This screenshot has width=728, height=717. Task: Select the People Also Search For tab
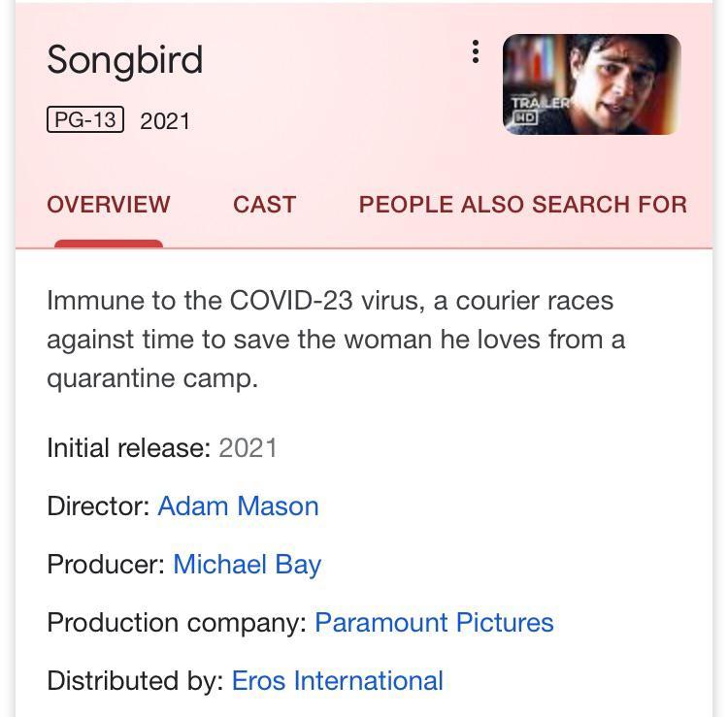point(522,205)
